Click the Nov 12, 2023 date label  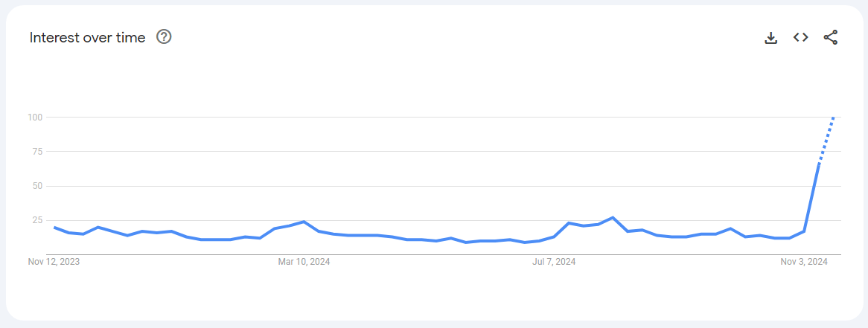coord(54,262)
